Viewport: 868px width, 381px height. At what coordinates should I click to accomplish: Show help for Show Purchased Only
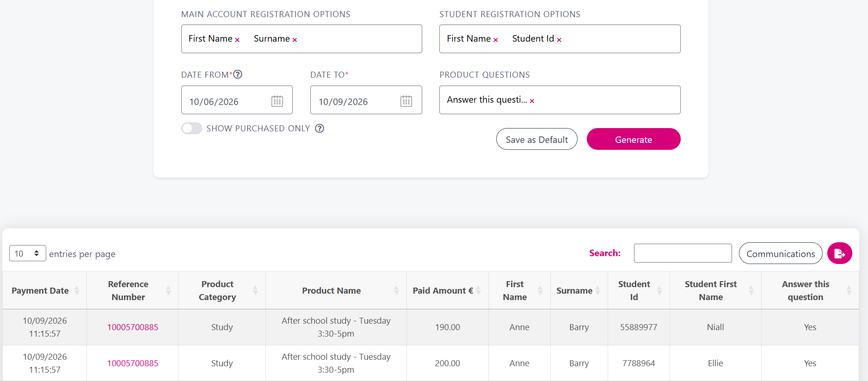point(320,129)
